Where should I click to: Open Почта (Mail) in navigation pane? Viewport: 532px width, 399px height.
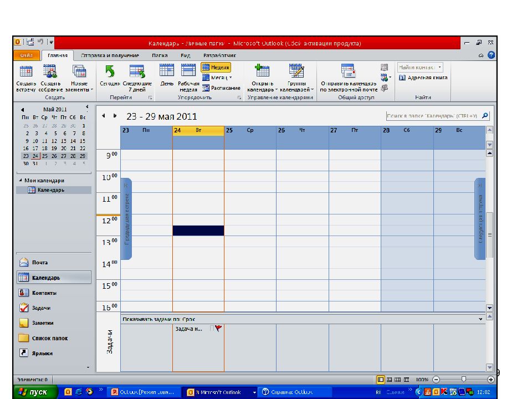coord(54,262)
